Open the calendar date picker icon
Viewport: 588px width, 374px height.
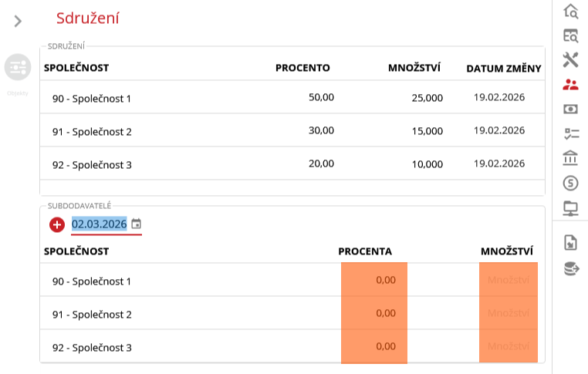point(136,224)
